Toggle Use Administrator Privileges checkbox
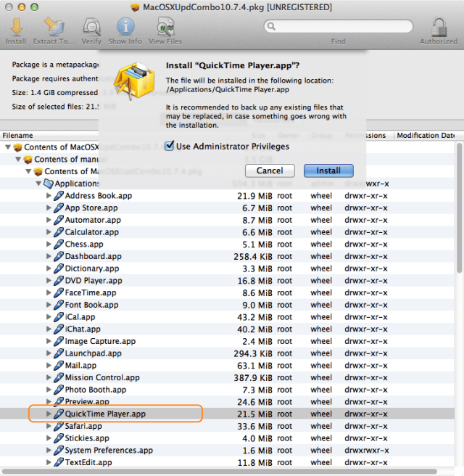The width and height of the screenshot is (464, 476). coord(170,147)
